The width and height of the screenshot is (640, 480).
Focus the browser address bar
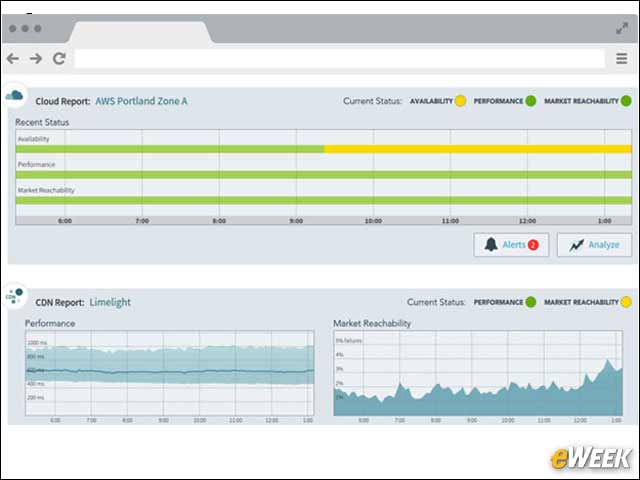[x=339, y=59]
